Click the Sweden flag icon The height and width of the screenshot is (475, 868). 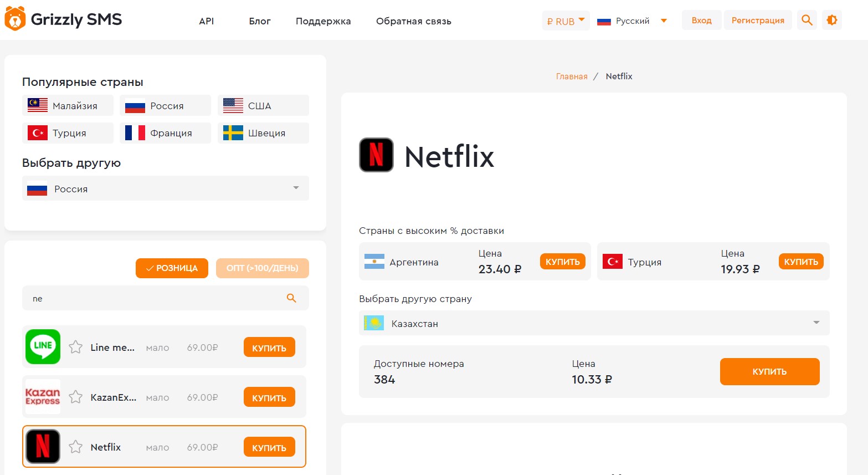pos(233,133)
